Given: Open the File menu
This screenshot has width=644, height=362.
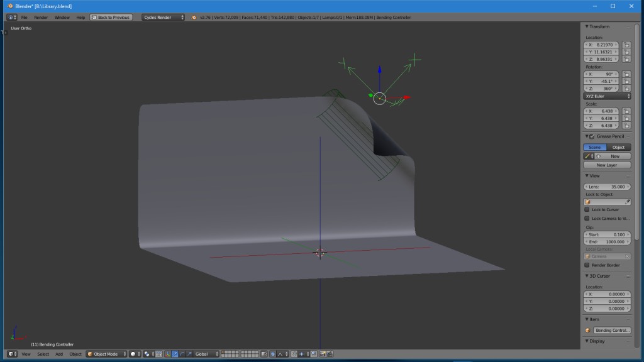Looking at the screenshot, I should 23,18.
